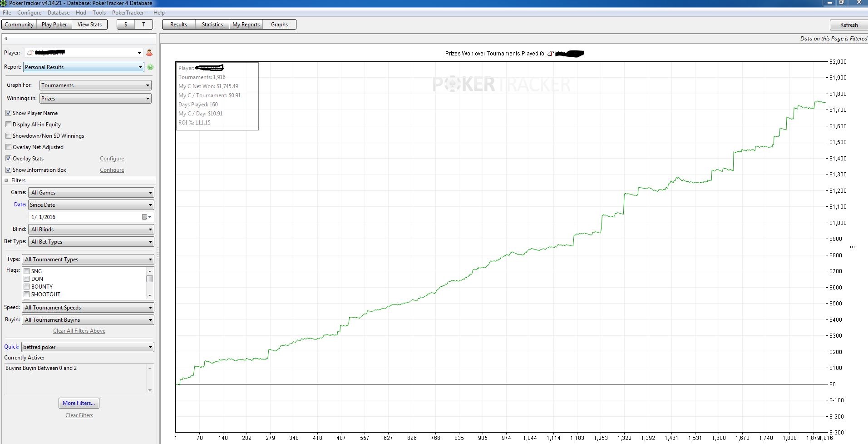Screen dimensions: 868x444
Task: Check the BOUNTY flag
Action: pos(27,287)
